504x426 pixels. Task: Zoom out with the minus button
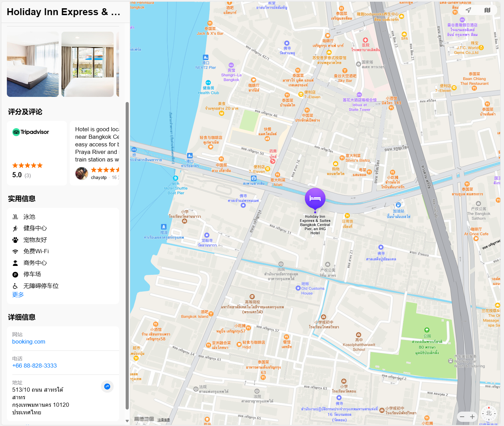click(462, 417)
